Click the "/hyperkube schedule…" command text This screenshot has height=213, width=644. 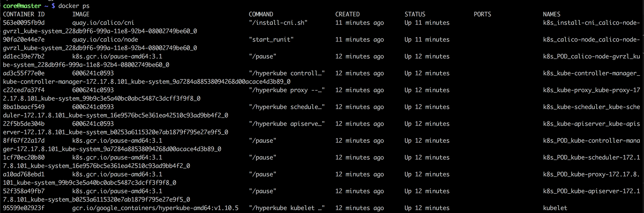(286, 107)
